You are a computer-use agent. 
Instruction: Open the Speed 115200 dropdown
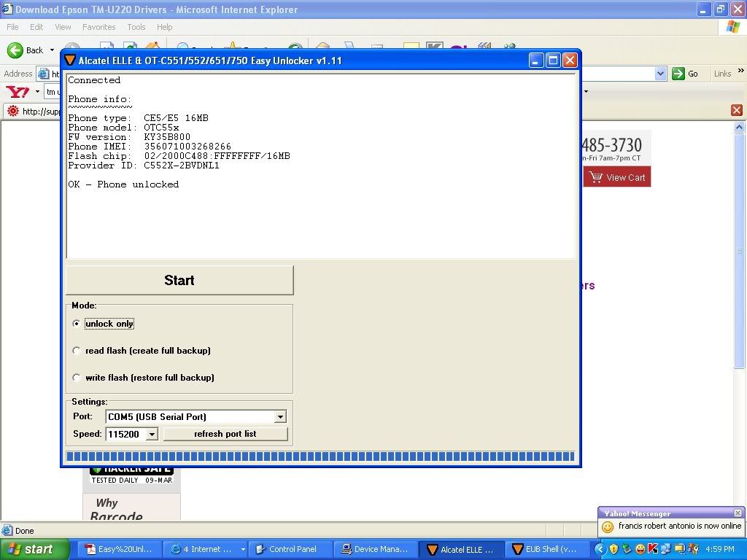click(152, 435)
